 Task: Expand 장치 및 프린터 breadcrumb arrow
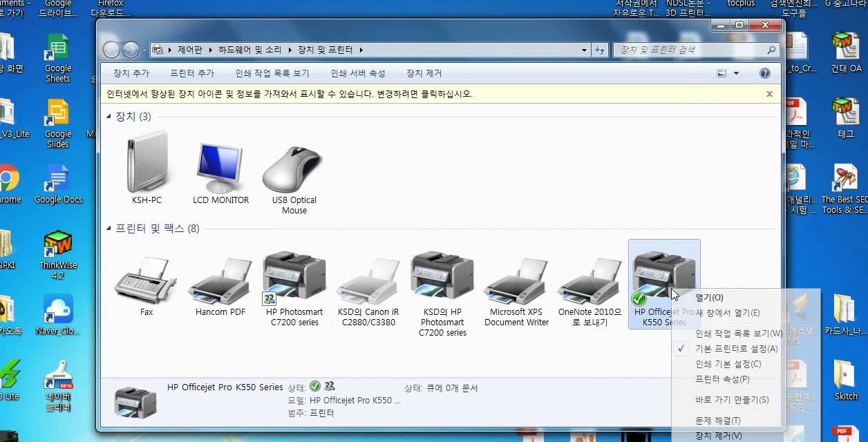pyautogui.click(x=361, y=50)
